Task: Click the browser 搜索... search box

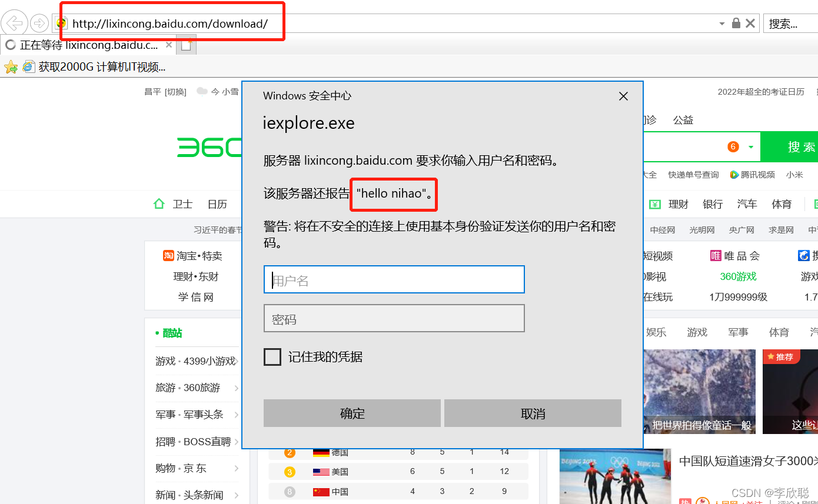Action: 790,24
